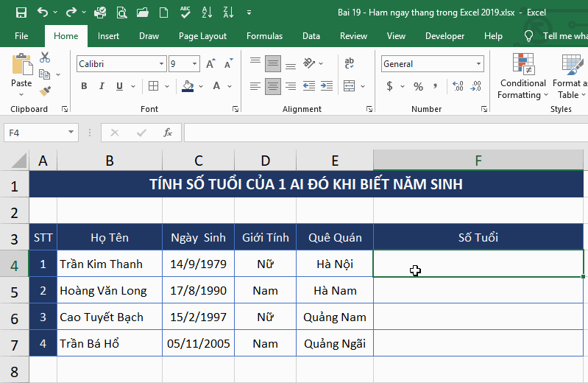The width and height of the screenshot is (588, 383).
Task: Click the Print Preview icon in quick toolbar
Action: [121, 13]
